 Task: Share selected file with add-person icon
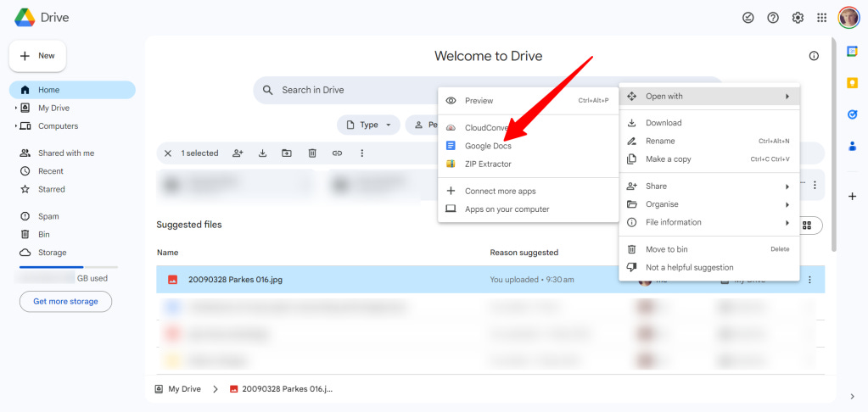238,153
